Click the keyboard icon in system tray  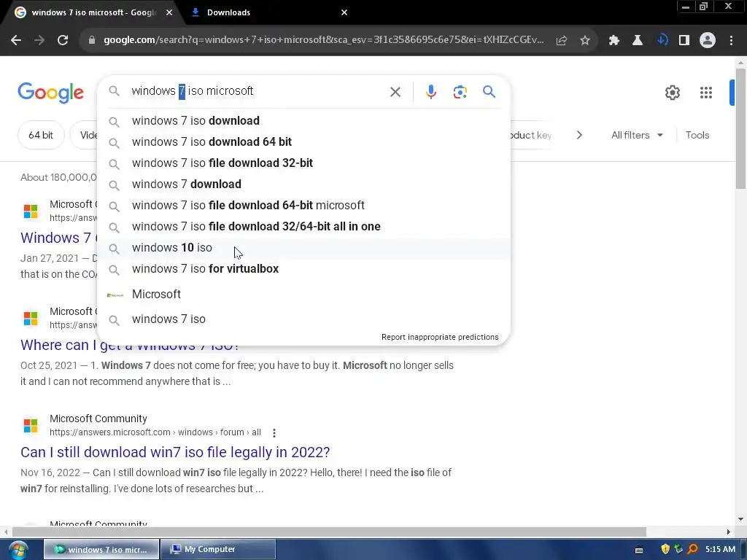639,550
